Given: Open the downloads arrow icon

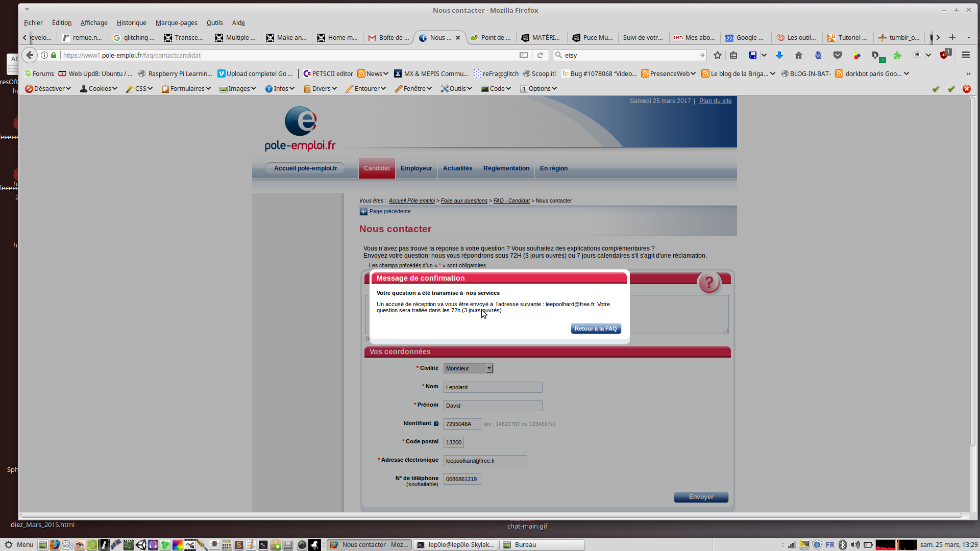Looking at the screenshot, I should [x=779, y=55].
